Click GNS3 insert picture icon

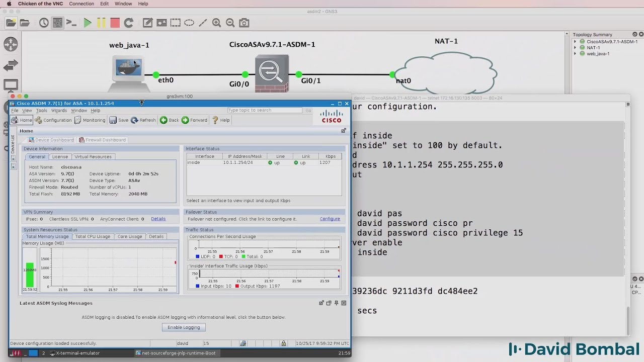click(162, 23)
